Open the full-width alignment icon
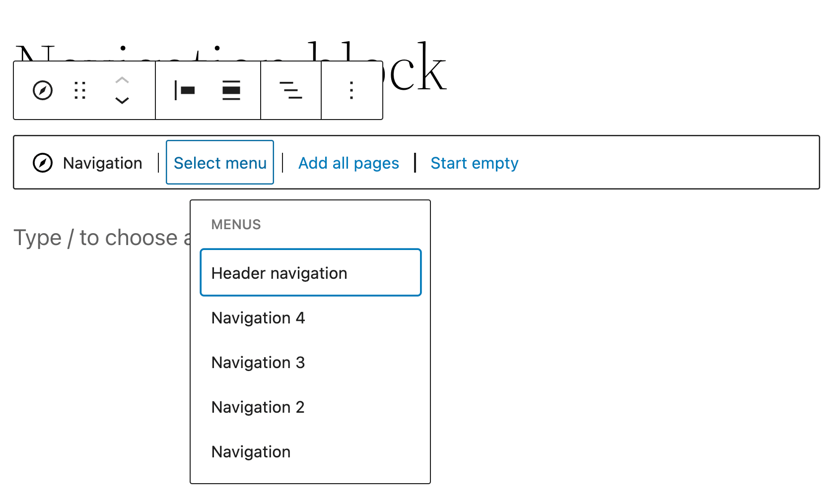The image size is (840, 504). coord(231,90)
